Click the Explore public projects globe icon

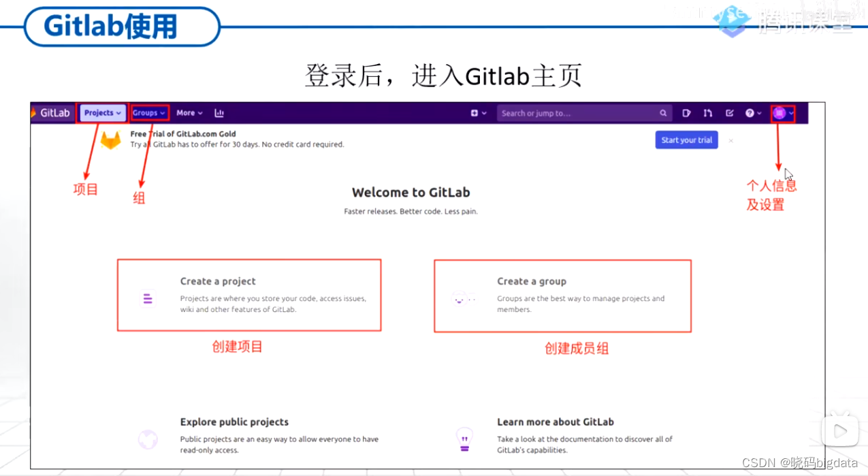tap(148, 439)
